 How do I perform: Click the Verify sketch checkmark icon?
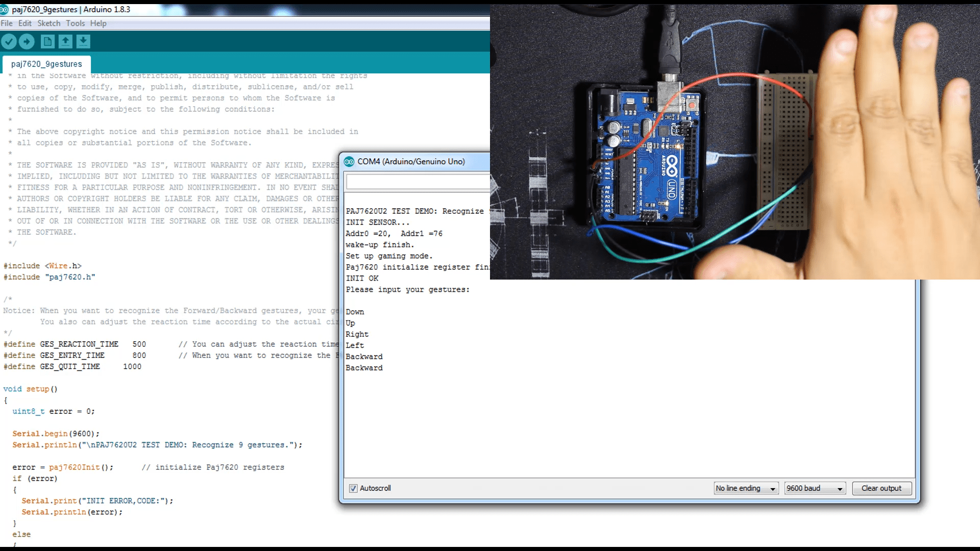point(9,41)
